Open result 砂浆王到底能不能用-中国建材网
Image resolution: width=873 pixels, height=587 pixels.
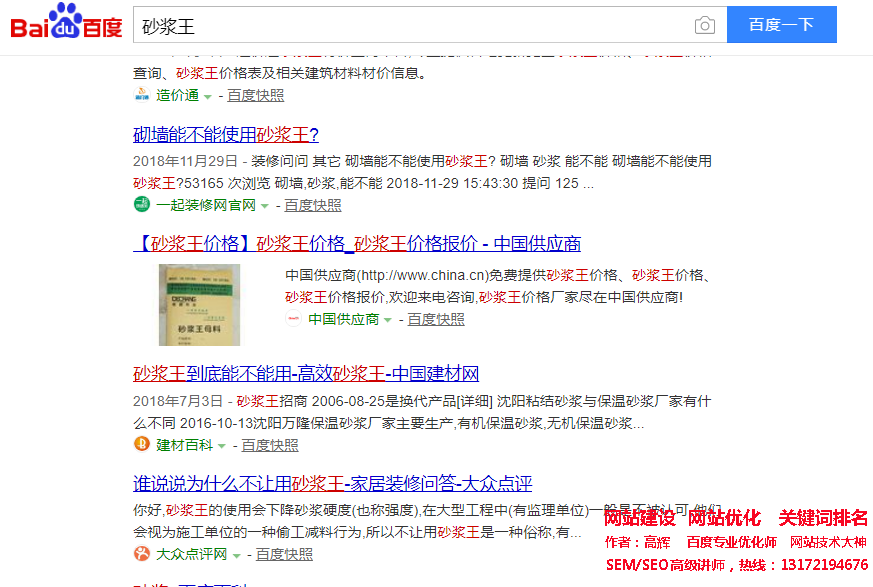[306, 374]
